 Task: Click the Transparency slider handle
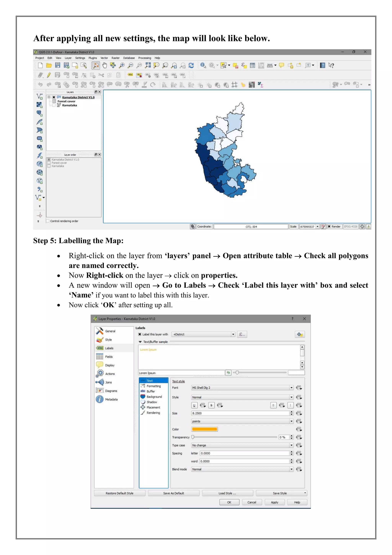click(x=193, y=437)
